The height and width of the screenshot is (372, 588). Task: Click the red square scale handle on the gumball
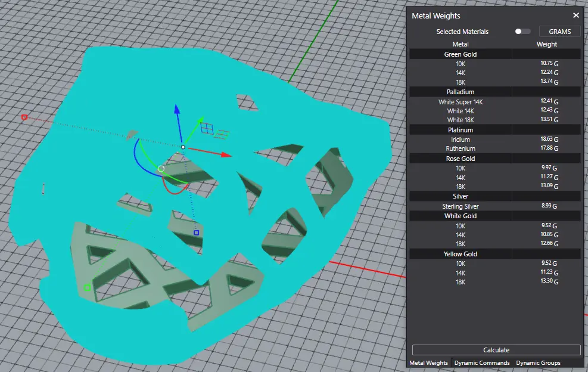(24, 117)
